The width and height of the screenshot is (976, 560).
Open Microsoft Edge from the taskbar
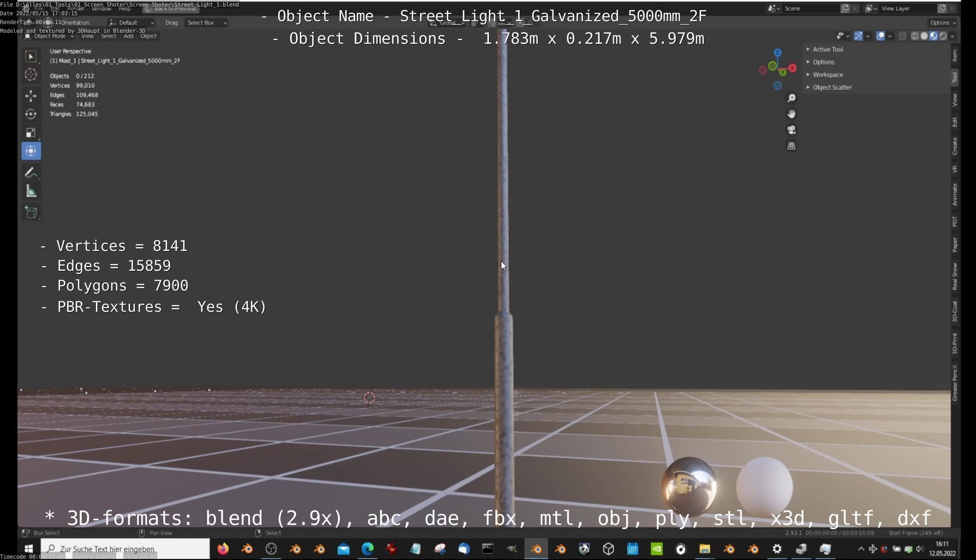[368, 548]
